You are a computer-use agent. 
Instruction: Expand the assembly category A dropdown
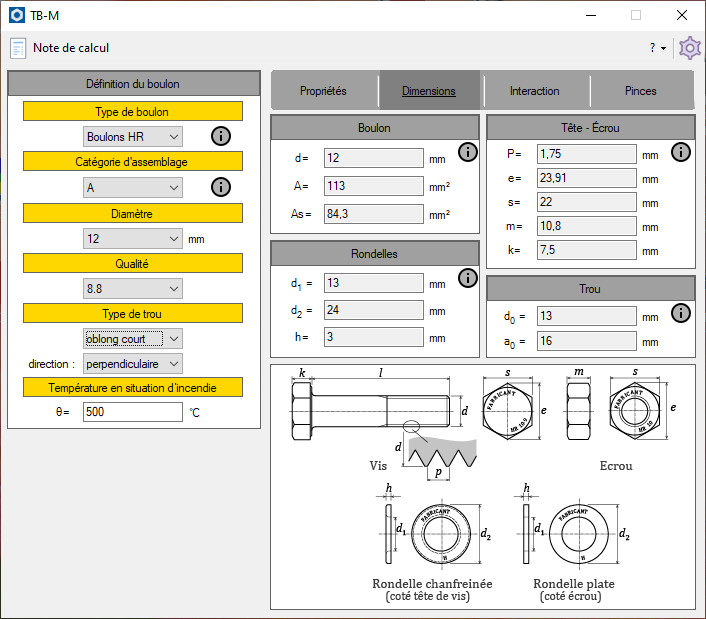133,187
